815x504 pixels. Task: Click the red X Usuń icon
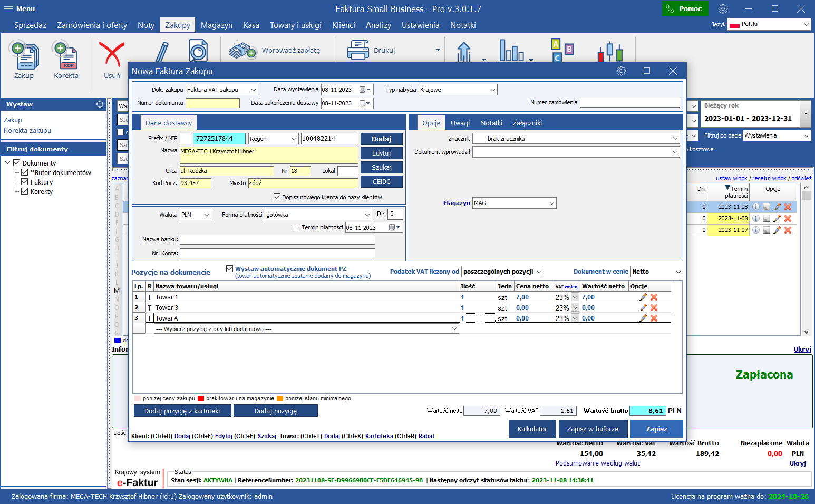[112, 55]
